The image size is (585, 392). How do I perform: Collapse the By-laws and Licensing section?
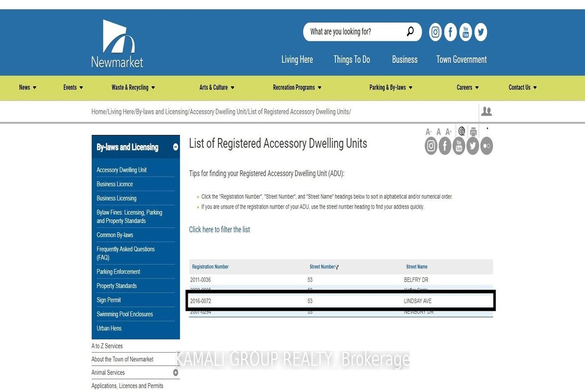click(175, 147)
